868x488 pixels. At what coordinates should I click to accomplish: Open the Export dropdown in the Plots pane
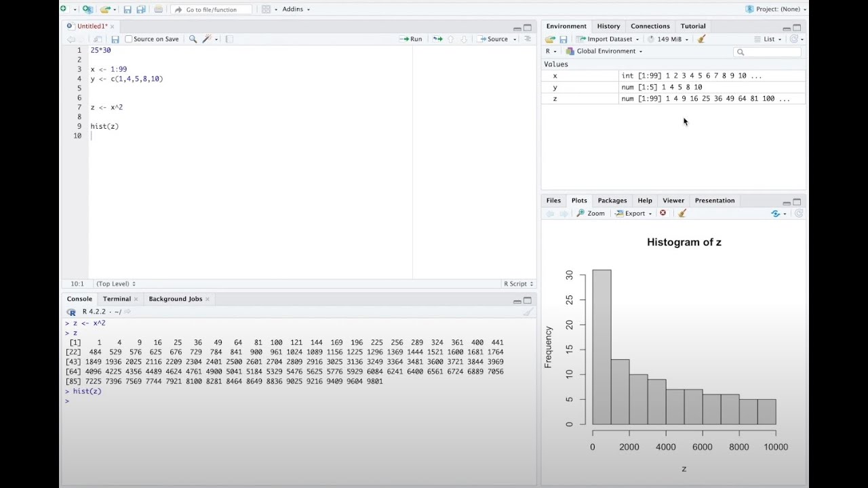[x=633, y=213]
